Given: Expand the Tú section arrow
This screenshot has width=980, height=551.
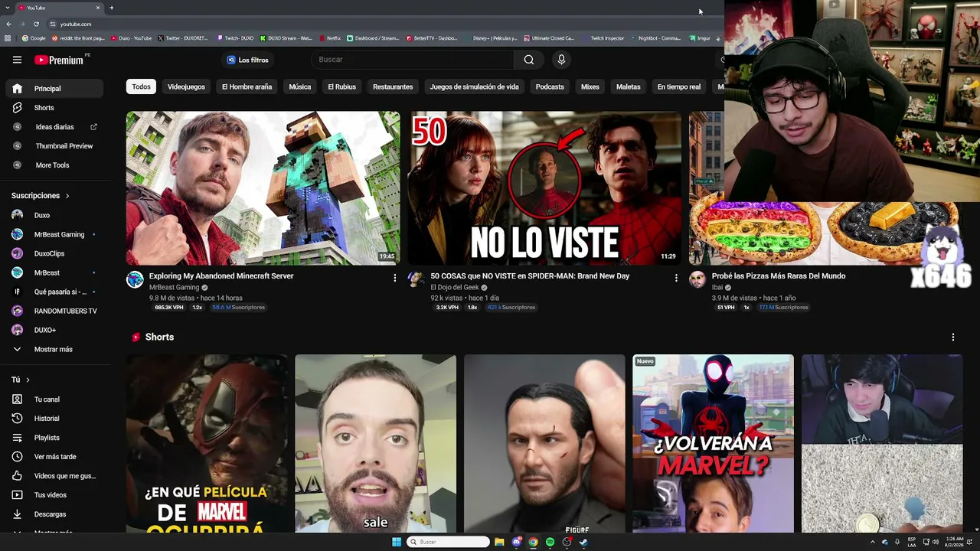Looking at the screenshot, I should (x=28, y=380).
